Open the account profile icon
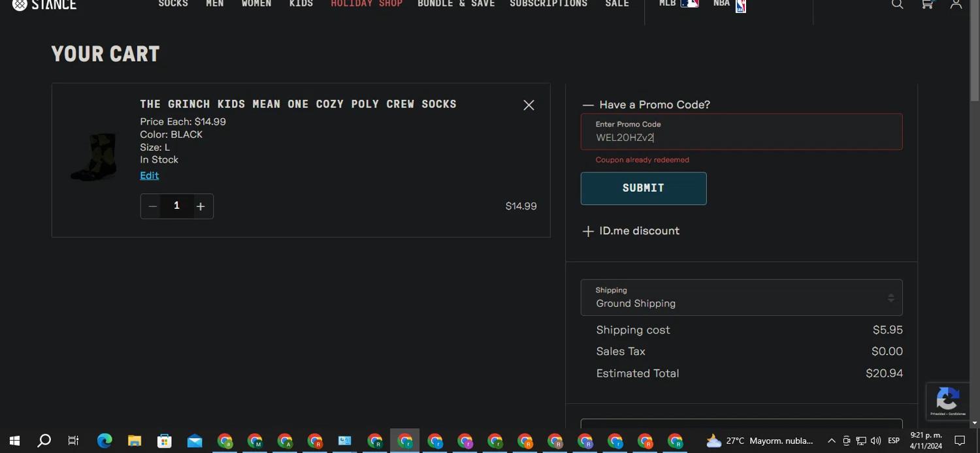The width and height of the screenshot is (980, 453). (956, 4)
